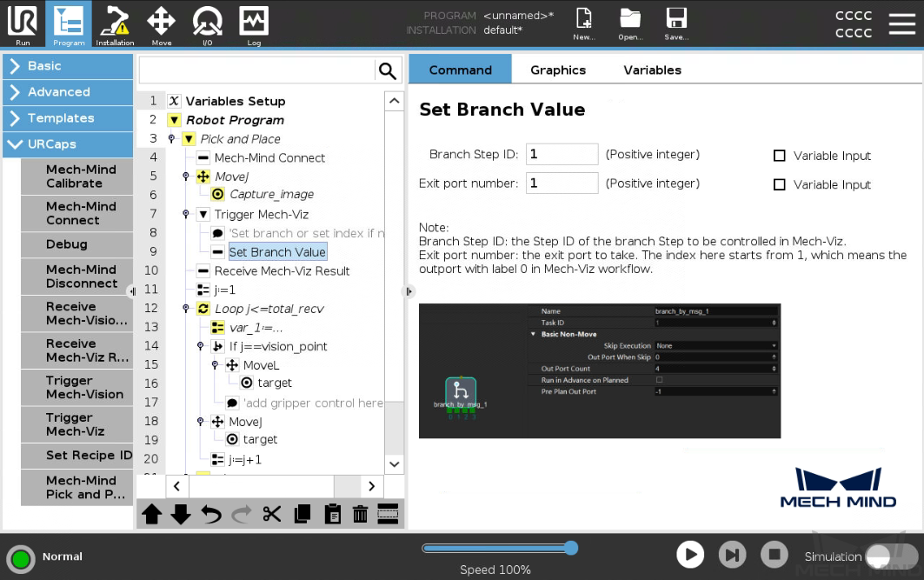Select Variables Setup tree row
The image size is (924, 580).
(x=235, y=102)
